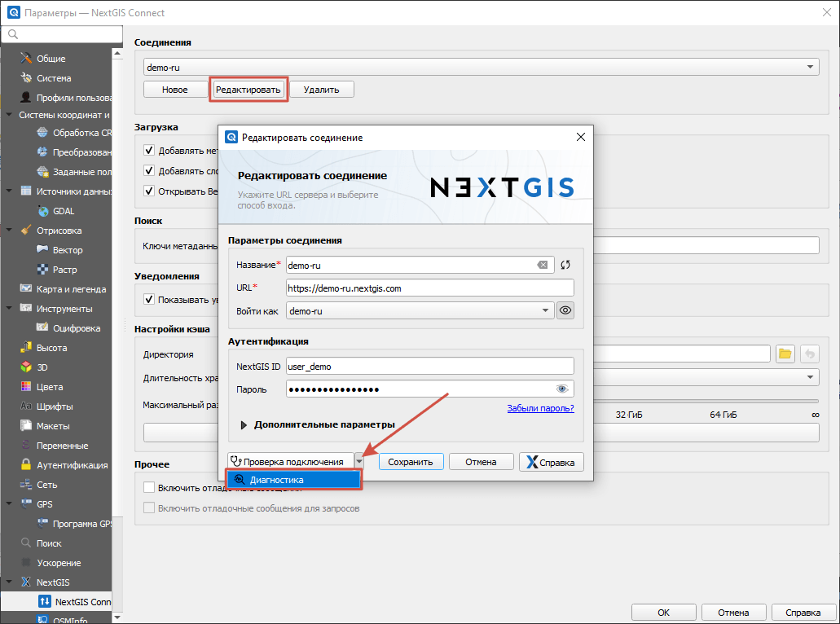Collapse the NextGIS tree group
Viewport: 840px width, 624px height.
tap(9, 582)
